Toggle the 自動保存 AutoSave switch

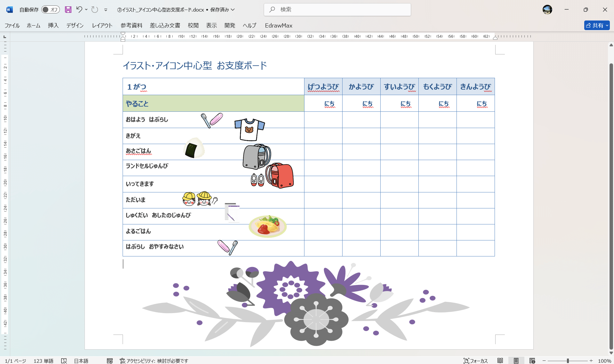50,10
